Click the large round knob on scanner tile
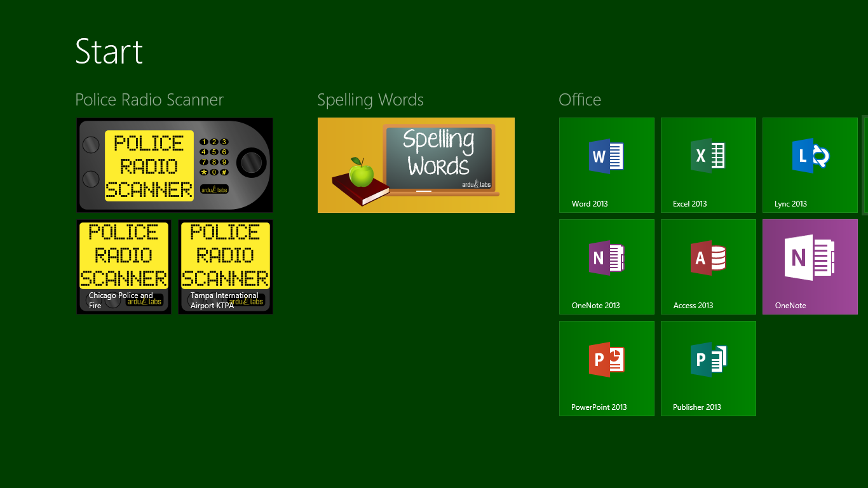Image resolution: width=868 pixels, height=488 pixels. [x=251, y=163]
